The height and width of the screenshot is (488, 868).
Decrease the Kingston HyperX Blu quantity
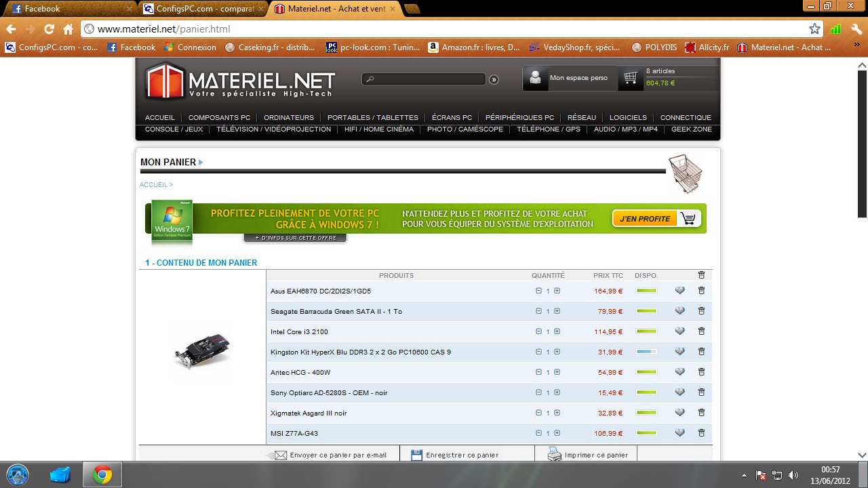538,352
